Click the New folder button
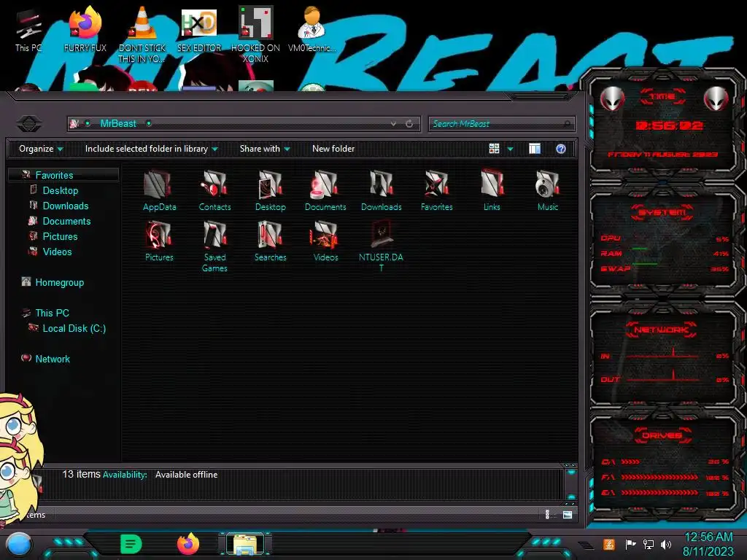Image resolution: width=747 pixels, height=560 pixels. (x=333, y=149)
